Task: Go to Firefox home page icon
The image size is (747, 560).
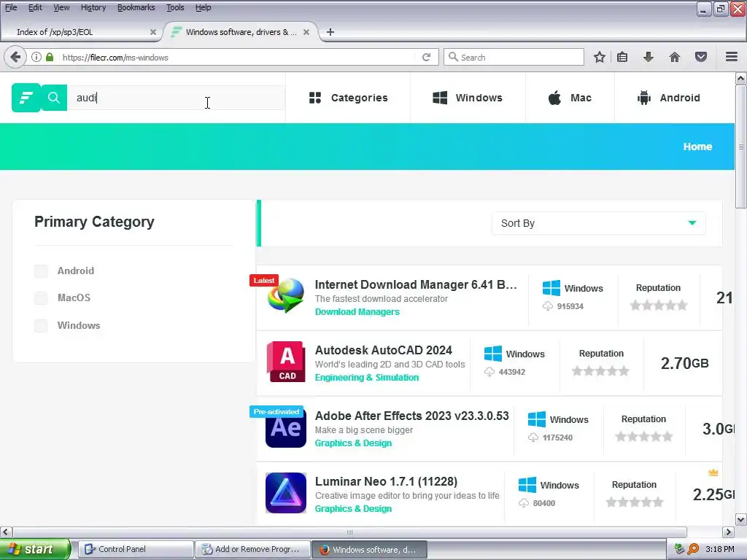Action: (675, 57)
